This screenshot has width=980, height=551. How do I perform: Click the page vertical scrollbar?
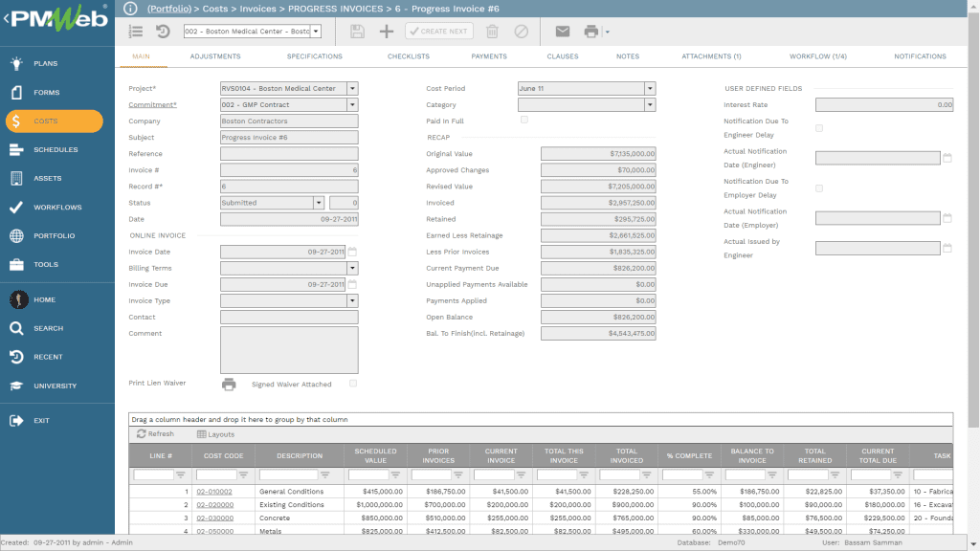(973, 219)
